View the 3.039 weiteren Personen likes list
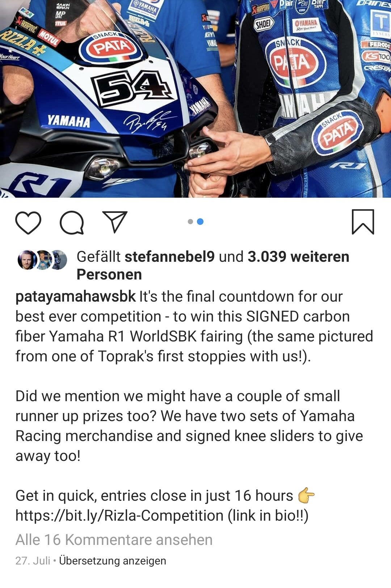 click(213, 265)
